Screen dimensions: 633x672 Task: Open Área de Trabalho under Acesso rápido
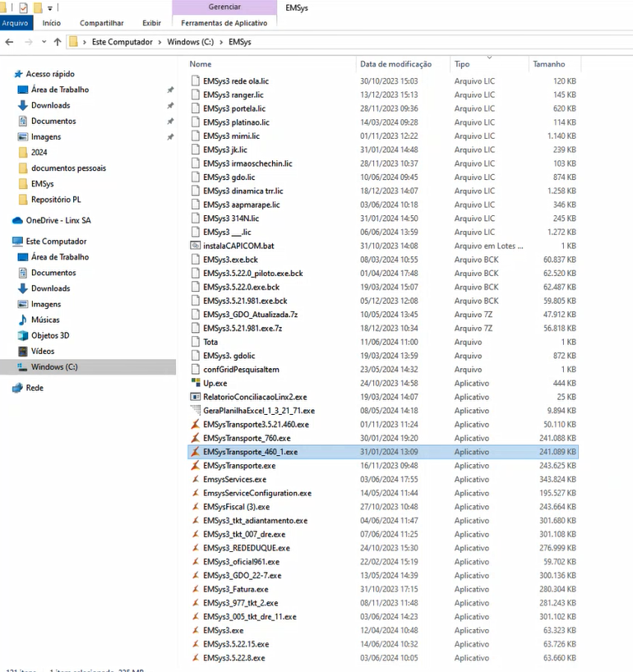tap(60, 90)
